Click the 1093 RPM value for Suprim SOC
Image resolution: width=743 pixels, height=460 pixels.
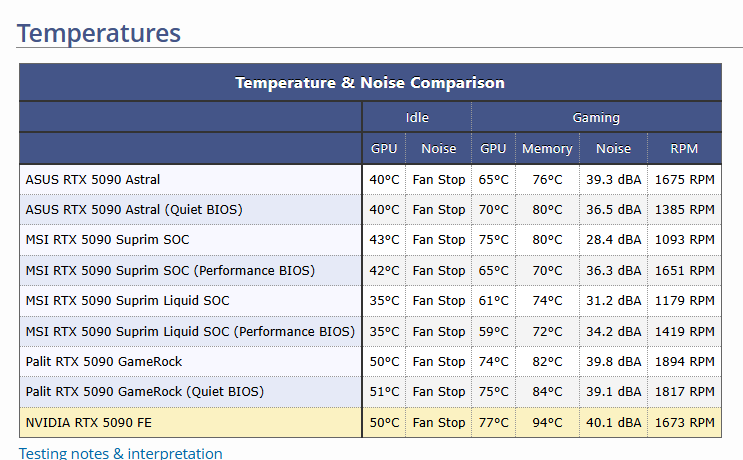coord(684,240)
